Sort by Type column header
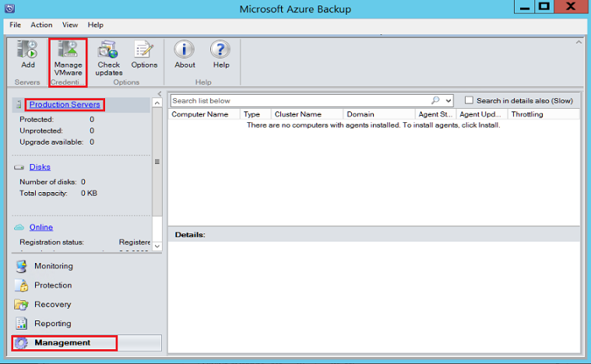The height and width of the screenshot is (364, 591). tap(255, 114)
